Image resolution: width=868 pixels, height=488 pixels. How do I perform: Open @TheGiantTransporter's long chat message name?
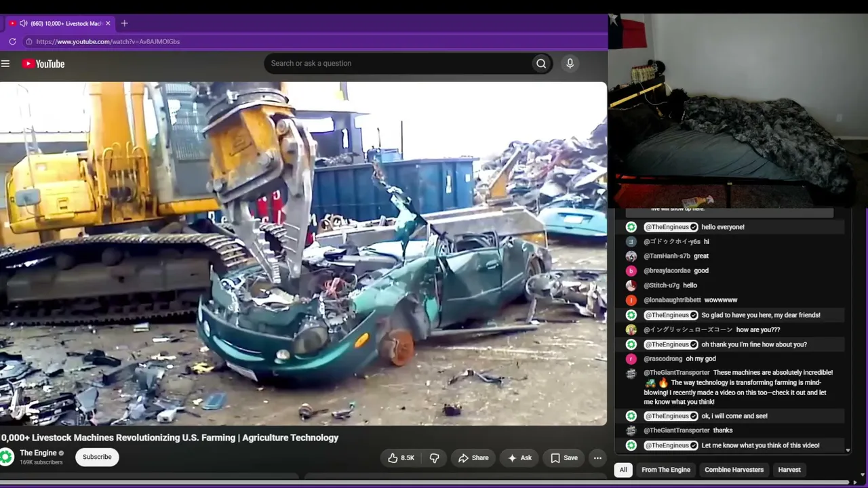coord(677,373)
